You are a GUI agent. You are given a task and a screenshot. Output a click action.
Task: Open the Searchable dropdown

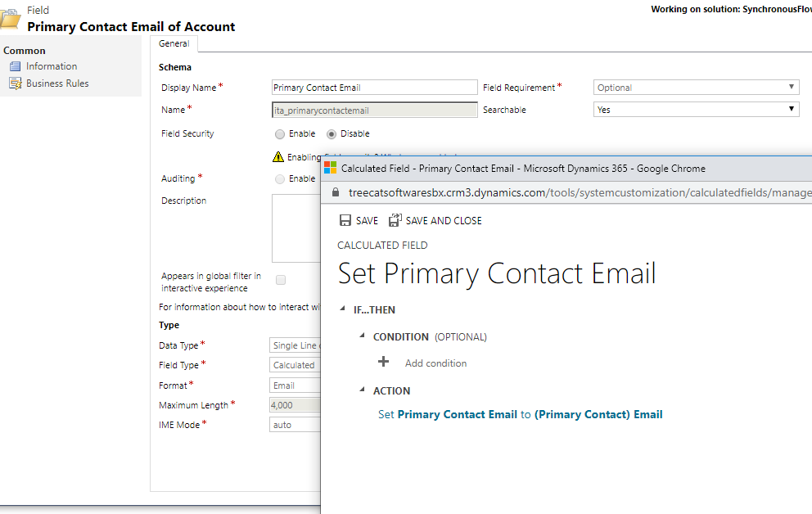696,109
